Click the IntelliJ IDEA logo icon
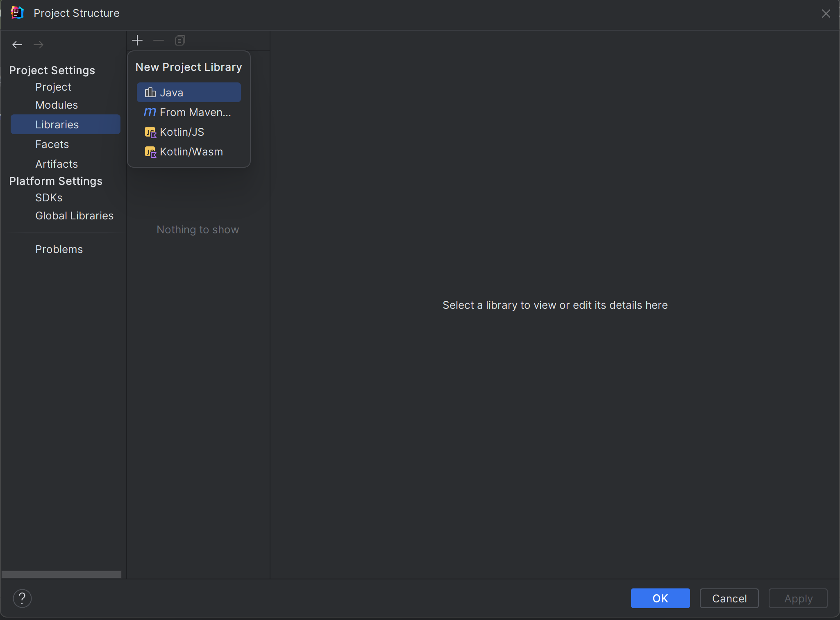The width and height of the screenshot is (840, 620). (17, 13)
